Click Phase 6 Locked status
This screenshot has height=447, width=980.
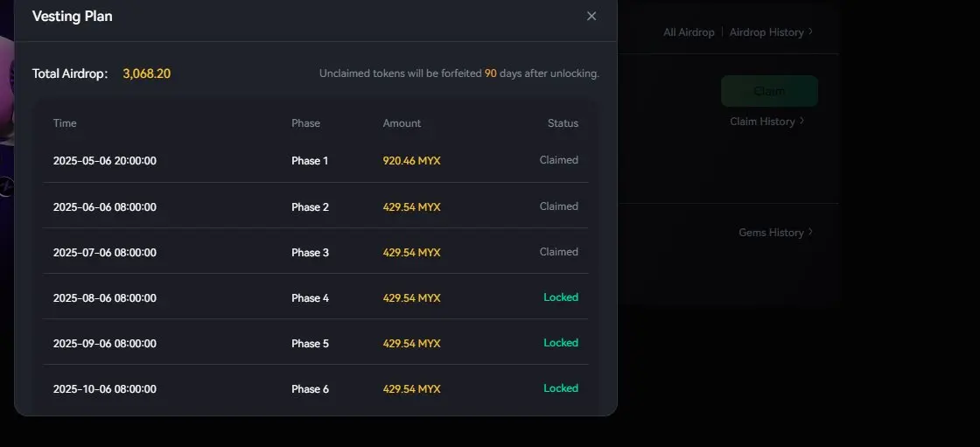pyautogui.click(x=561, y=388)
